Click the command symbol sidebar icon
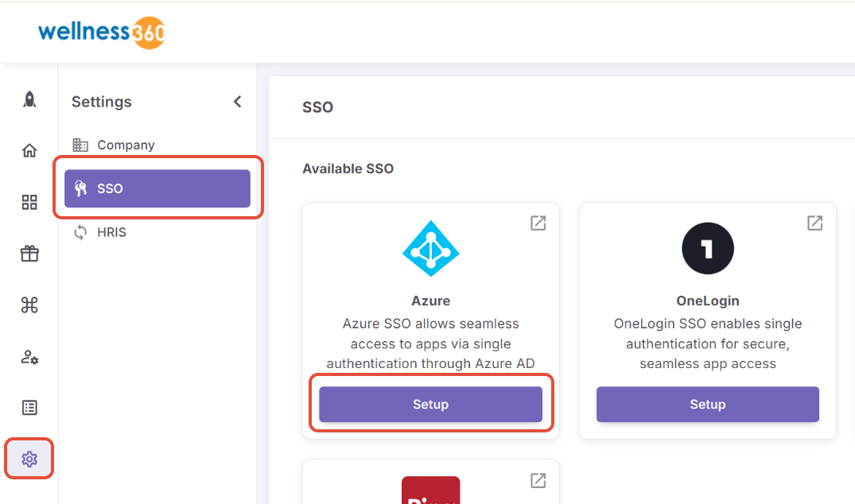 tap(29, 304)
